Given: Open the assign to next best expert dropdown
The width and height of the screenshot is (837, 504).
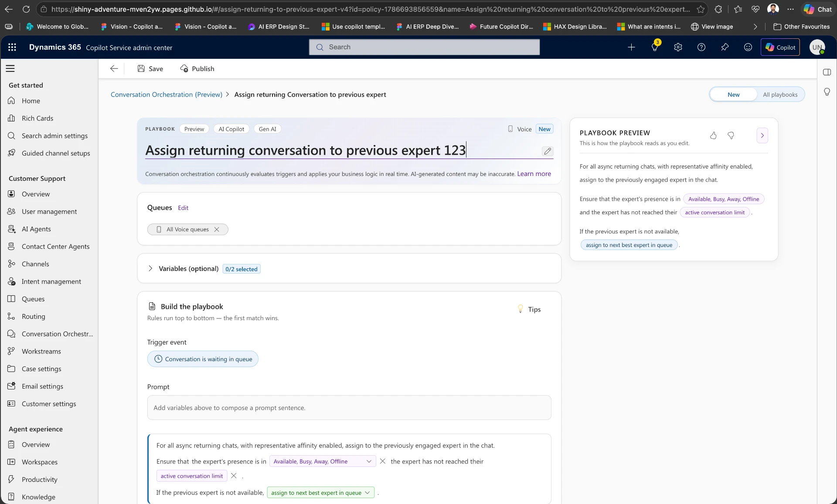Looking at the screenshot, I should coord(320,493).
